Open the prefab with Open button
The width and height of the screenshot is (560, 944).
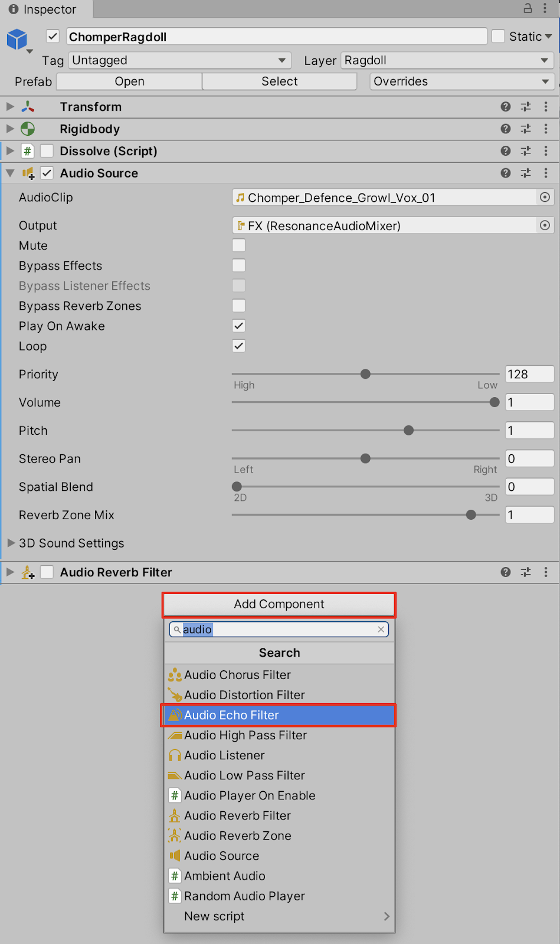(x=130, y=81)
